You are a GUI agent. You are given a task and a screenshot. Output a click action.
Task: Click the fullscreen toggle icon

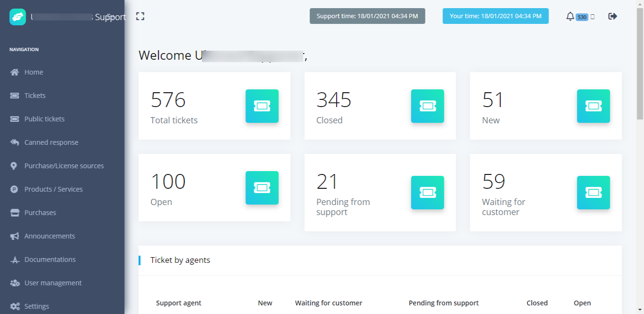coord(140,16)
